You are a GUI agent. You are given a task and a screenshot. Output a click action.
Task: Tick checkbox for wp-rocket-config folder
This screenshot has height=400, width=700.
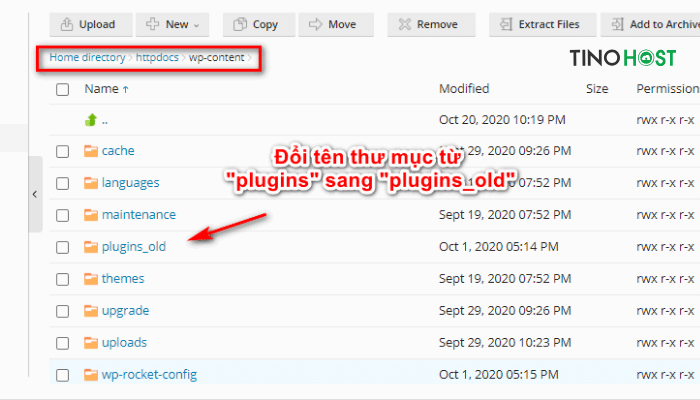coord(62,375)
